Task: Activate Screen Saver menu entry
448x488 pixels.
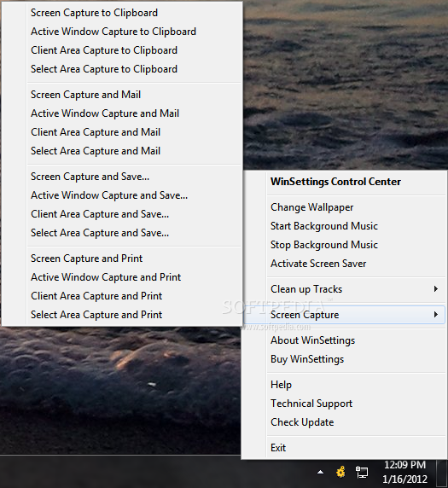Action: [345, 264]
